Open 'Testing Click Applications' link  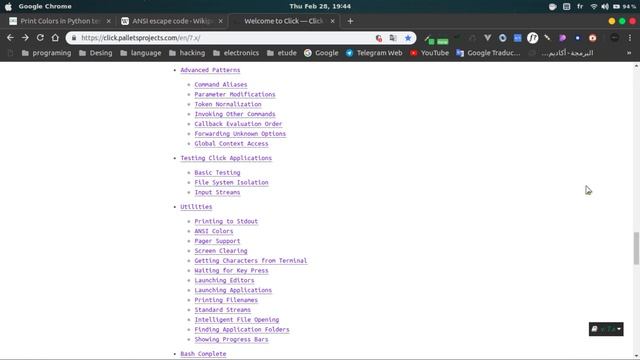tap(226, 158)
